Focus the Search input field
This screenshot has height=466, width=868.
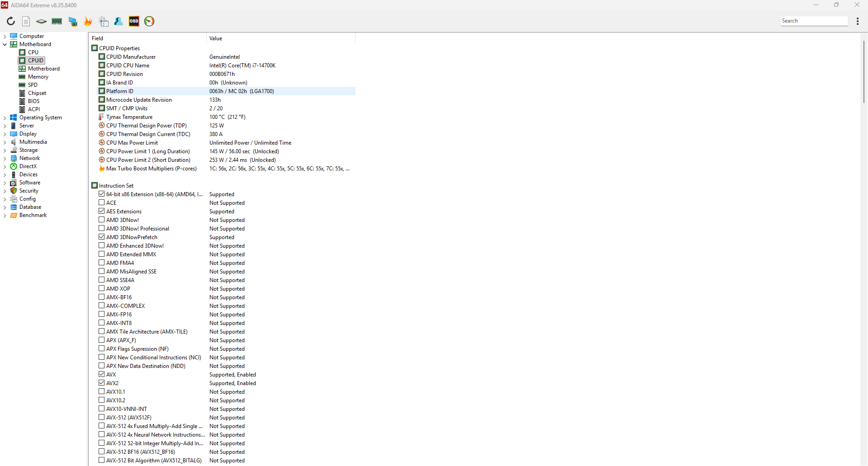814,21
